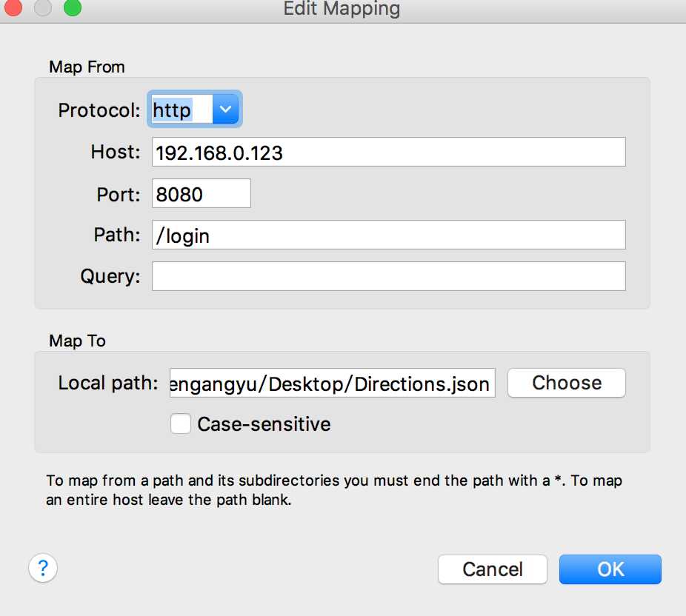686x616 pixels.
Task: Click the Host: field label
Action: coord(116,152)
